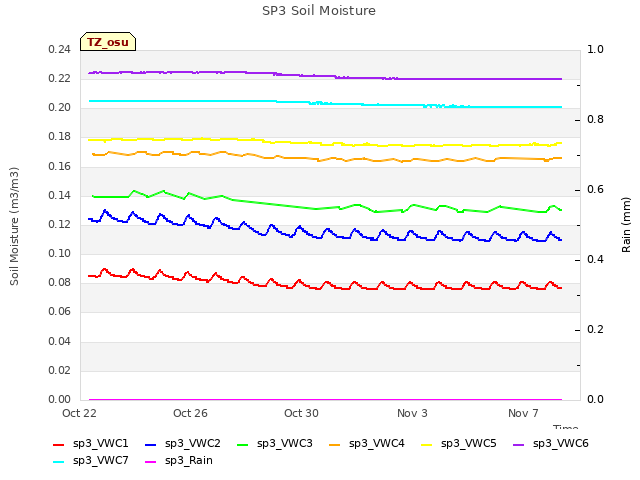Click the 0.00 left axis value
Image resolution: width=640 pixels, height=480 pixels.
60,399
